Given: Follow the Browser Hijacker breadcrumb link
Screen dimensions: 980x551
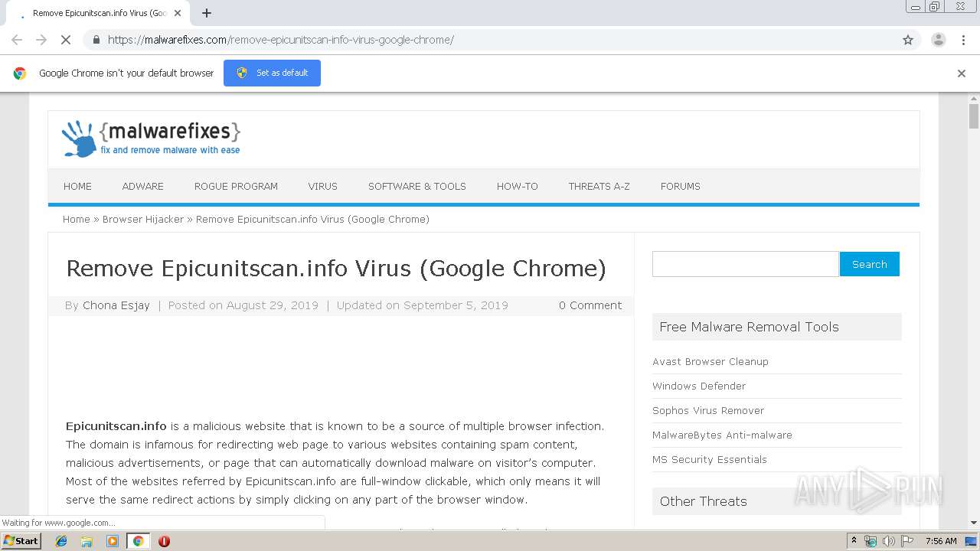Looking at the screenshot, I should click(x=143, y=219).
